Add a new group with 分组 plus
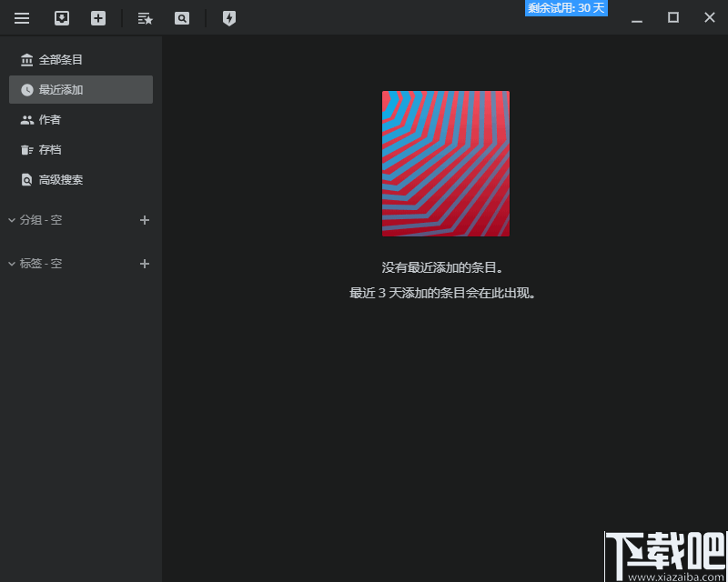Image resolution: width=728 pixels, height=582 pixels. [x=145, y=220]
